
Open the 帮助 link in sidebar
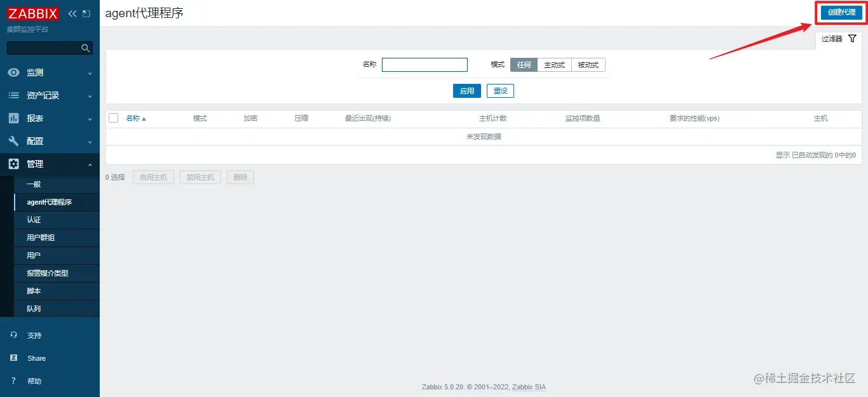[x=34, y=381]
